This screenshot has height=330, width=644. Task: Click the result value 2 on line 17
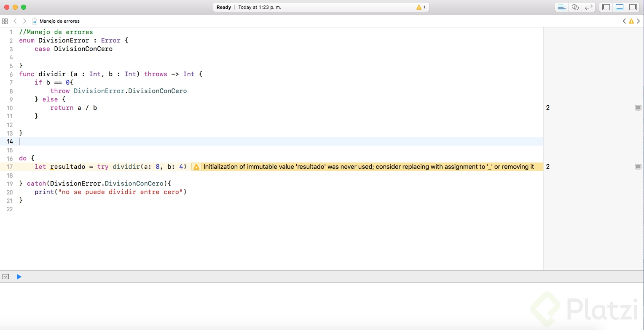pos(548,167)
